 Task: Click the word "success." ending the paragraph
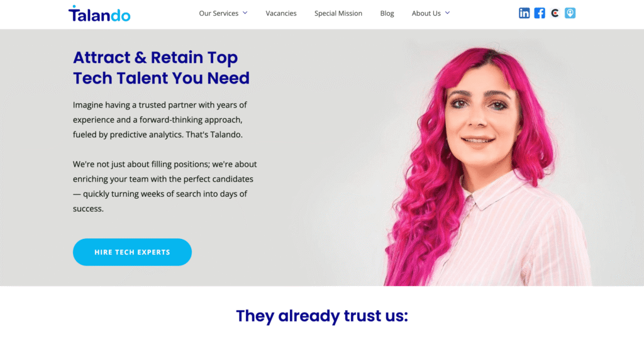click(x=88, y=209)
